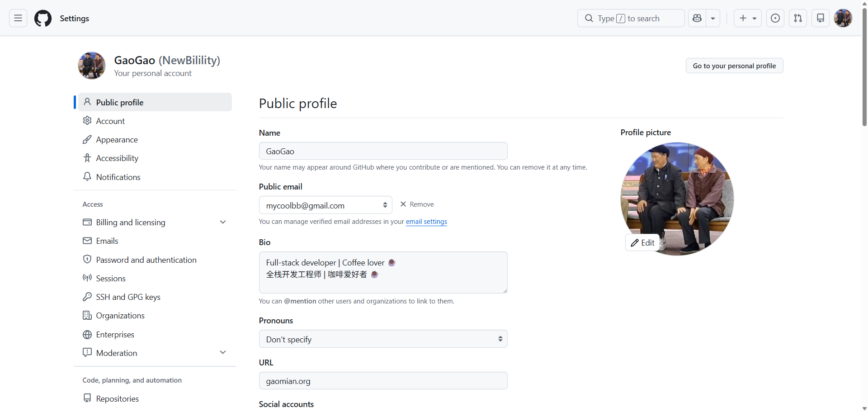The width and height of the screenshot is (868, 412).
Task: Click the Organizations building icon
Action: tap(87, 315)
